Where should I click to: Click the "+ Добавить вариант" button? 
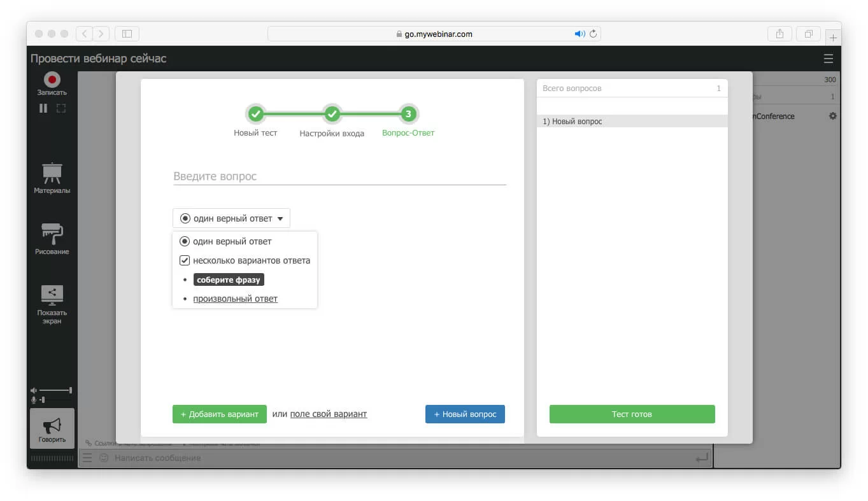click(219, 414)
